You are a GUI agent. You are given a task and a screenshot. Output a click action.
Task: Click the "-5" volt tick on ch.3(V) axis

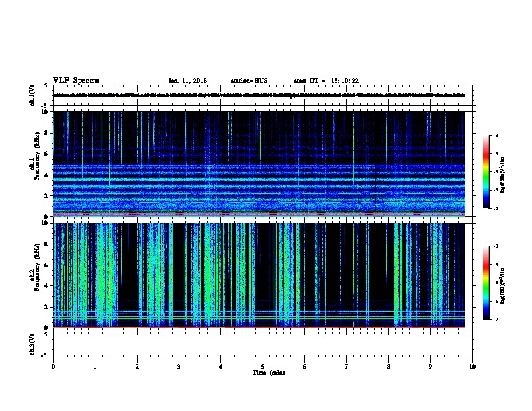click(x=45, y=355)
